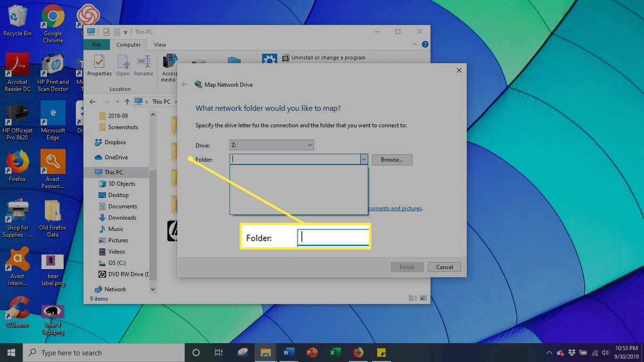Toggle the Folder combo box dropdown arrow

click(x=364, y=159)
